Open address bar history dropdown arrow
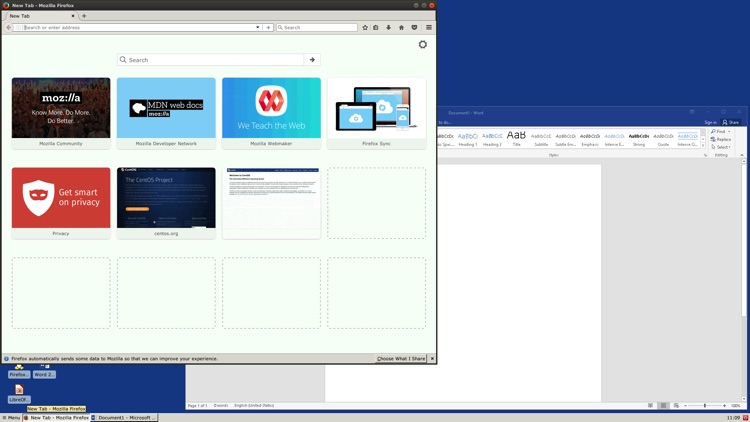 pos(257,27)
